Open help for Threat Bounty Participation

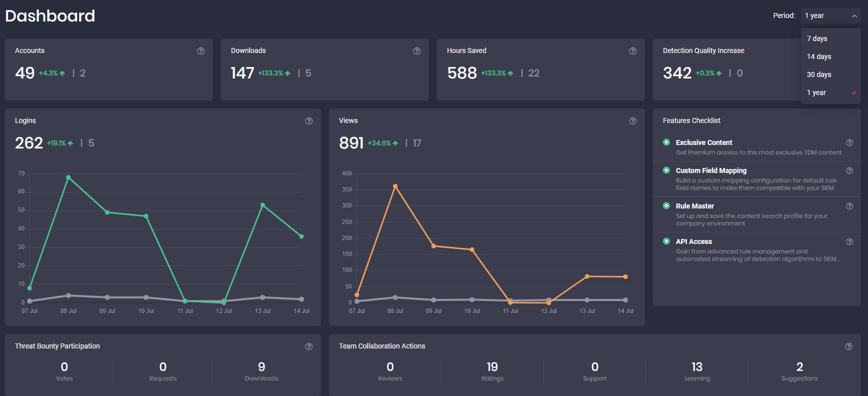pyautogui.click(x=308, y=346)
